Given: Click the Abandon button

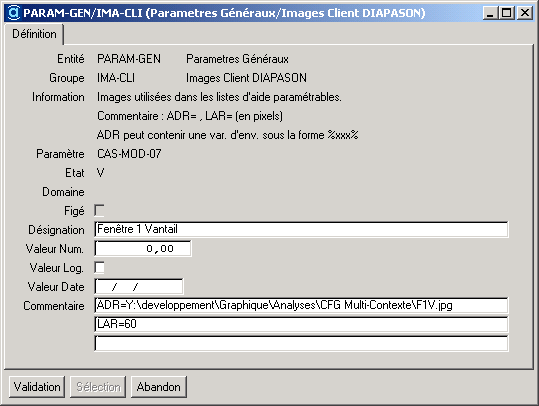Looking at the screenshot, I should (159, 387).
